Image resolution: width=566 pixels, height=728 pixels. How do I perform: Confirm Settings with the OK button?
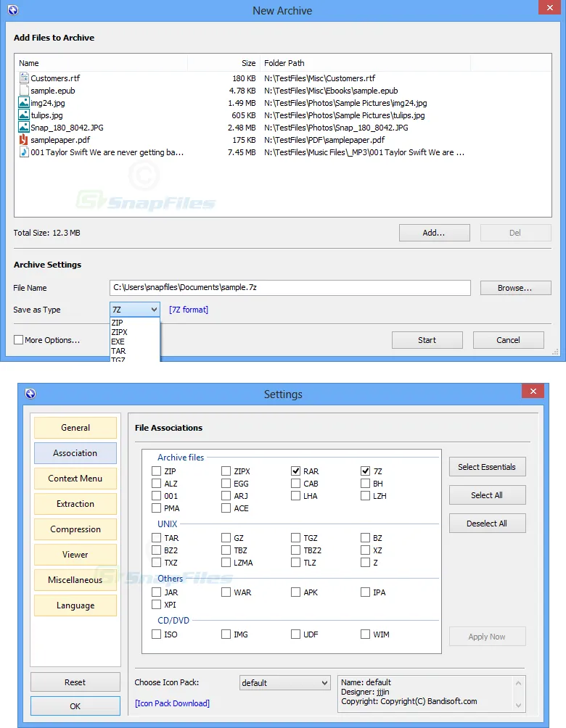click(75, 706)
